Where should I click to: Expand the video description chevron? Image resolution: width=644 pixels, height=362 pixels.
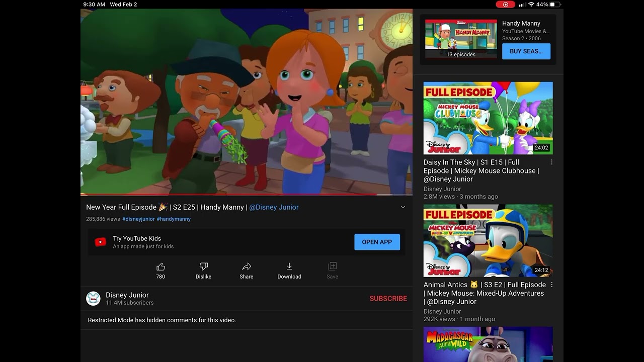click(x=403, y=207)
